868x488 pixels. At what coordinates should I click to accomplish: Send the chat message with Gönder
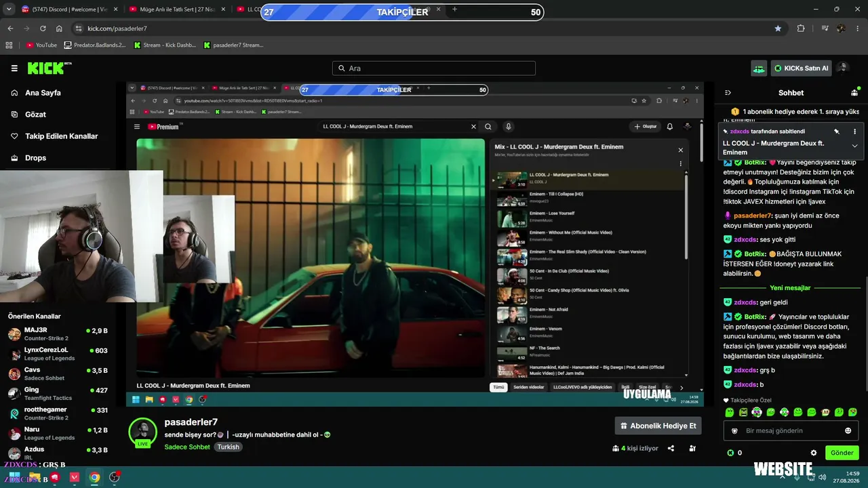(x=842, y=453)
